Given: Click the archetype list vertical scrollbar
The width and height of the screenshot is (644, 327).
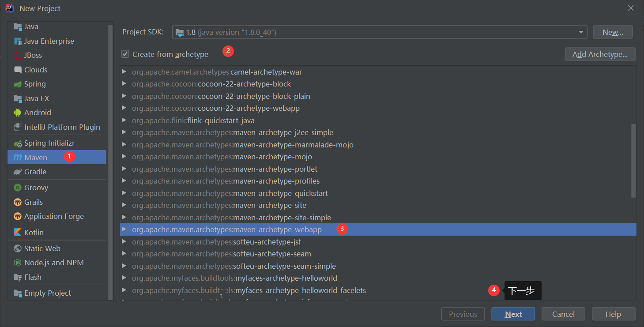Looking at the screenshot, I should (633, 161).
